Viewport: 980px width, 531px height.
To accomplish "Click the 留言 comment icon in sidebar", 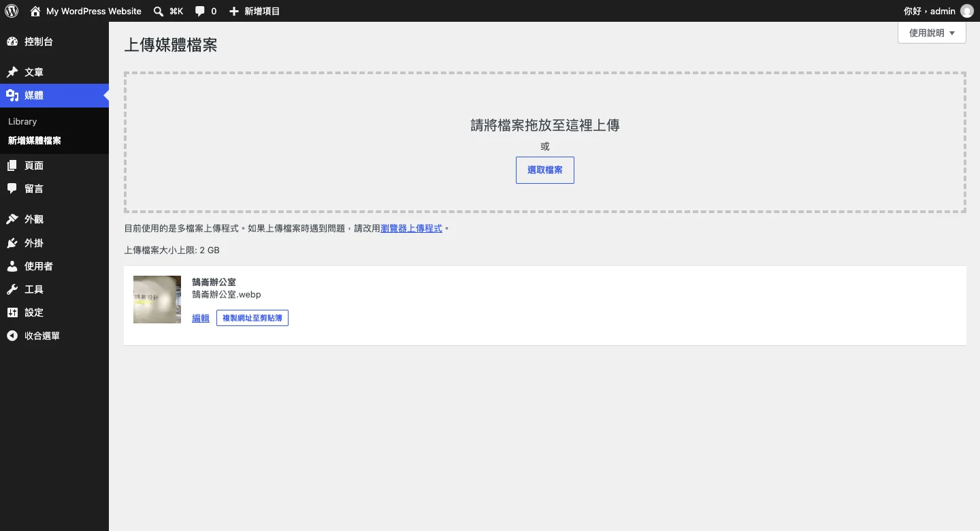I will pyautogui.click(x=12, y=189).
